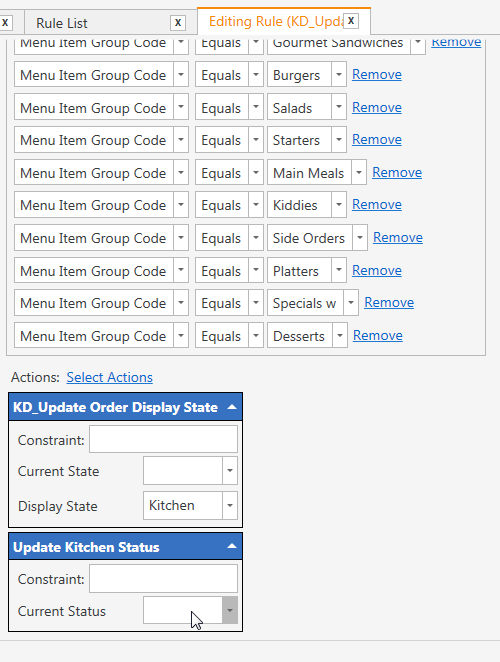Open the Salads value dropdown arrow
Screen dimensions: 500x662
(339, 107)
